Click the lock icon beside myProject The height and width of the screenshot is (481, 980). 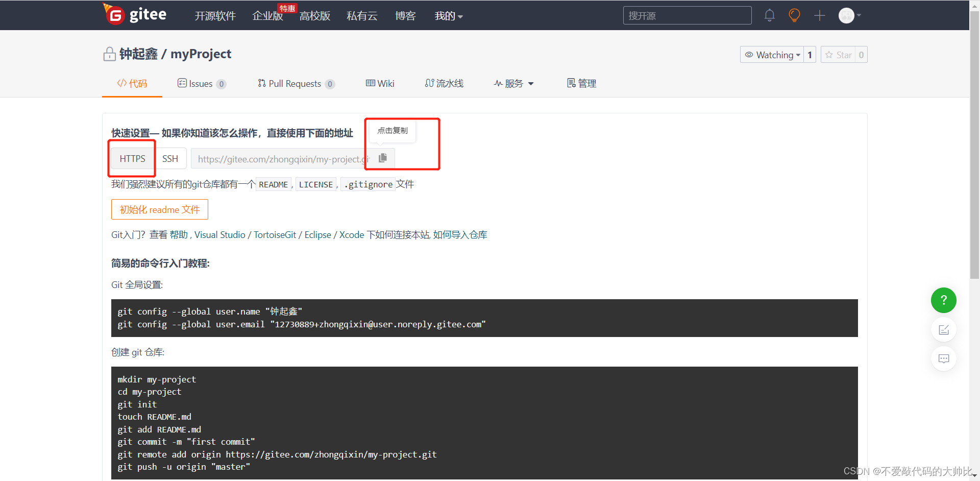click(x=109, y=54)
